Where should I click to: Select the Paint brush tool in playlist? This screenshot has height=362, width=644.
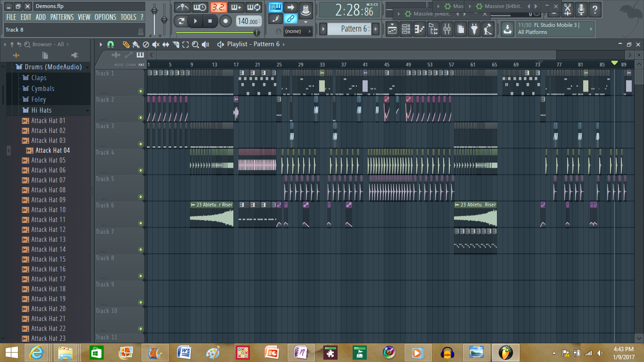point(136,44)
